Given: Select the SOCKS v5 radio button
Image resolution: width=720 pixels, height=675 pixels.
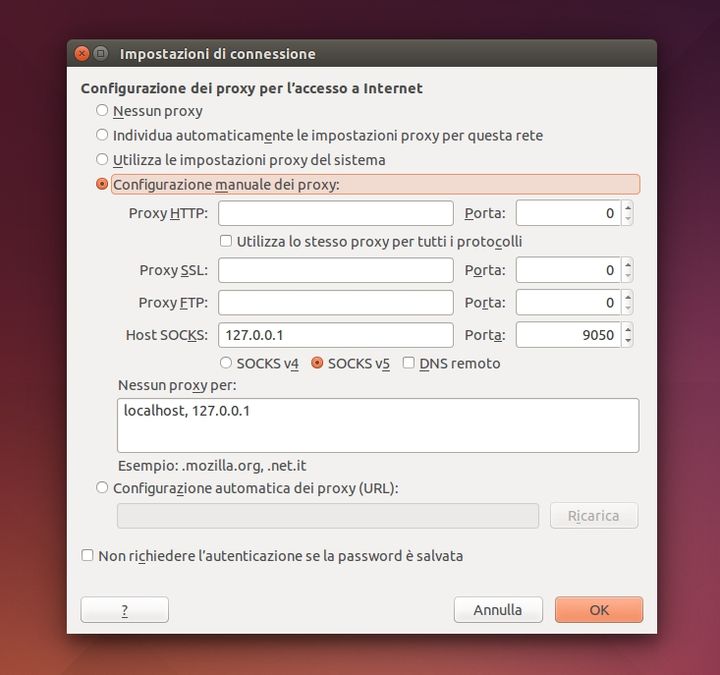Looking at the screenshot, I should 317,363.
